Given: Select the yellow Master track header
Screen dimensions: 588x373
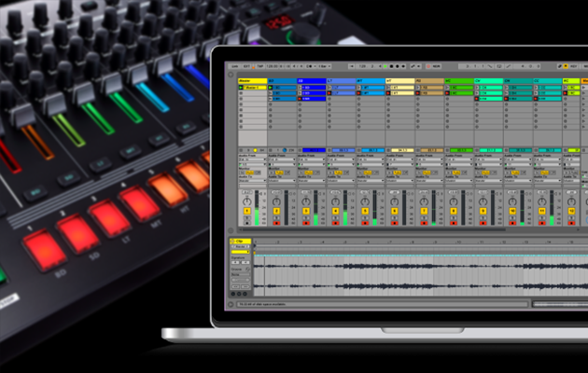Looking at the screenshot, I should pos(252,81).
